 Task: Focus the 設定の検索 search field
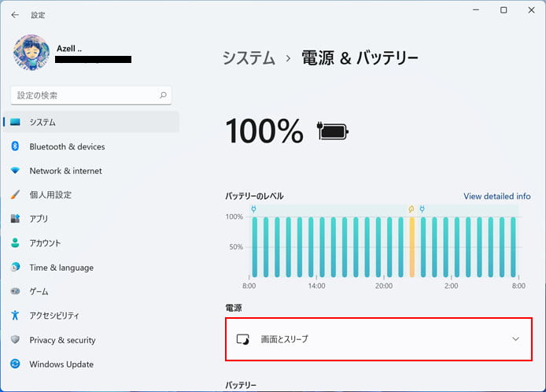pos(91,95)
